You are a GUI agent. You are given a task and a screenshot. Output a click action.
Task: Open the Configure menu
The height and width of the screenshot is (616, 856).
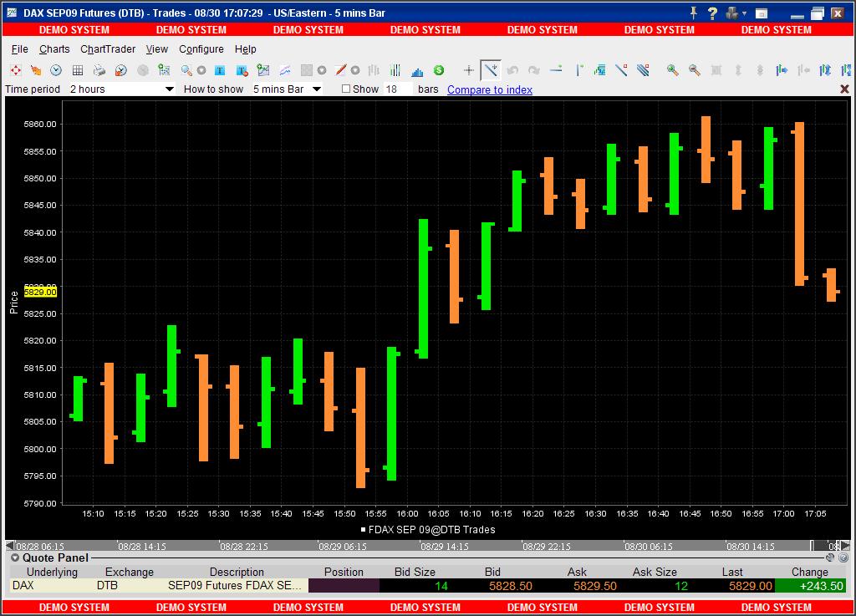201,49
